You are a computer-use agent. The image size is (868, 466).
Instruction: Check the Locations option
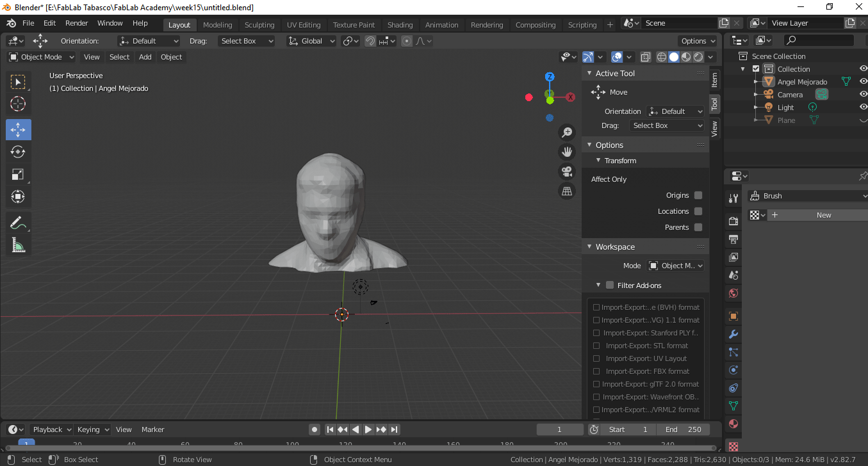(698, 211)
